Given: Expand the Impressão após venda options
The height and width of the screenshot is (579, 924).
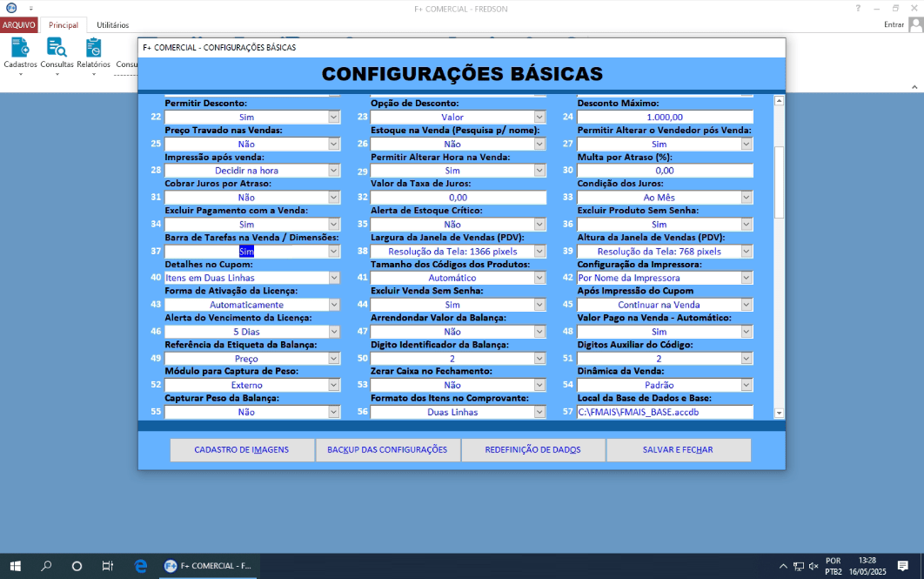Looking at the screenshot, I should (332, 170).
